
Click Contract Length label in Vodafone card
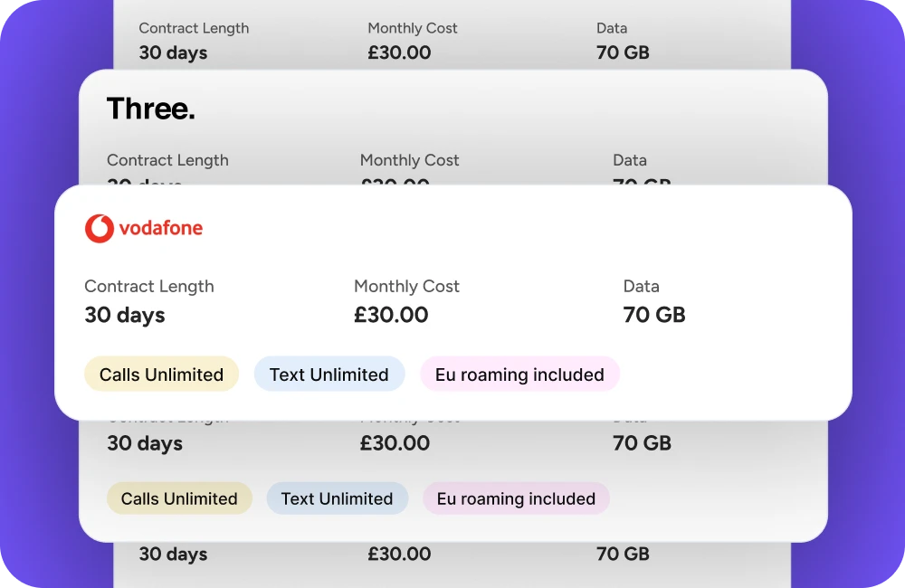[149, 287]
